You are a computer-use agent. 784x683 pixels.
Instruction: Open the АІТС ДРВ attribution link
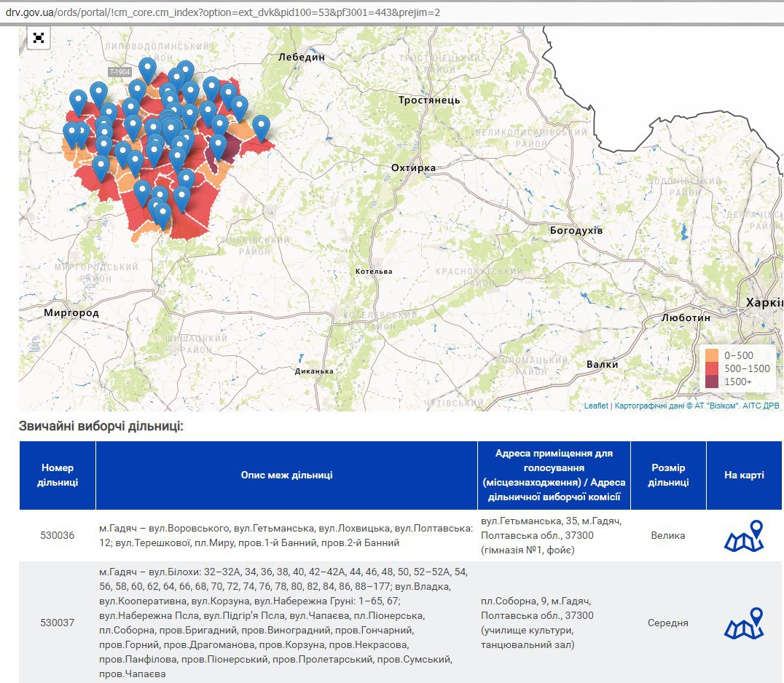click(761, 406)
